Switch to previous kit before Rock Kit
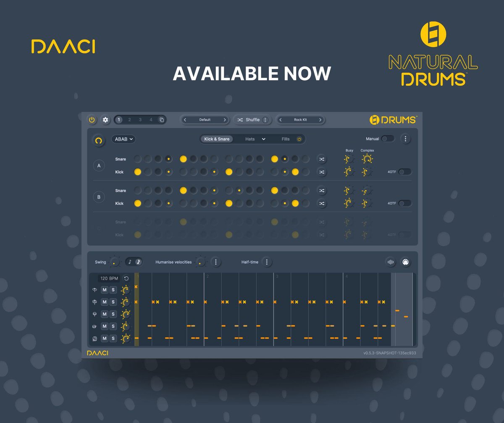The image size is (504, 423). [280, 120]
